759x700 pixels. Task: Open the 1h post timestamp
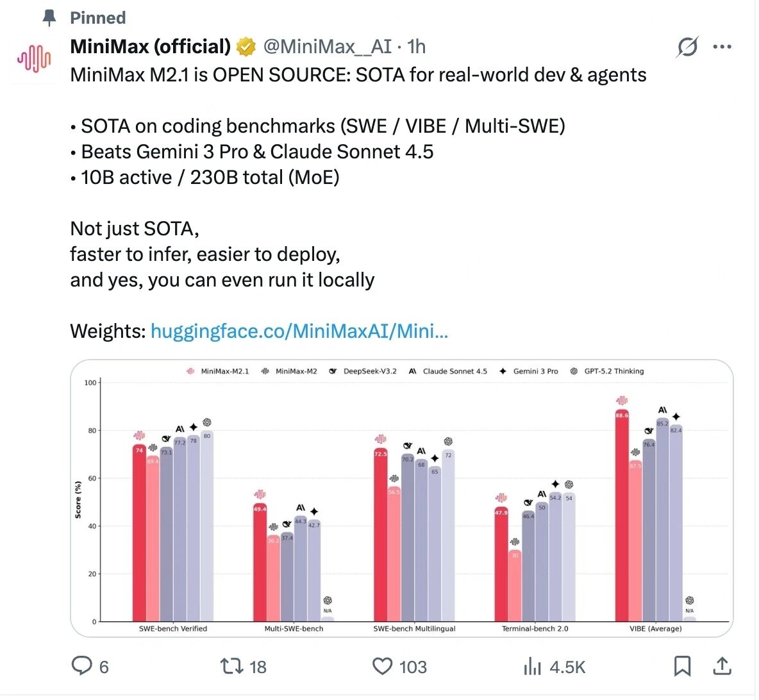tap(417, 47)
